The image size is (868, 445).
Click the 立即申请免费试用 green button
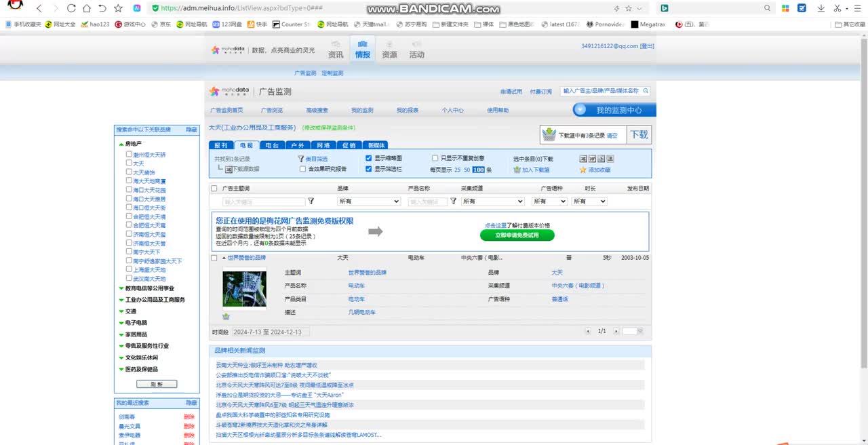517,235
